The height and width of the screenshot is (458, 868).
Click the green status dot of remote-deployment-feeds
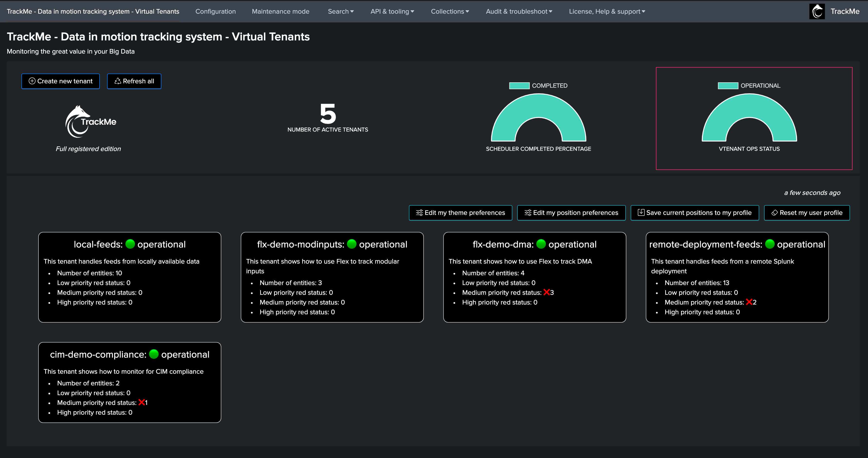[770, 244]
